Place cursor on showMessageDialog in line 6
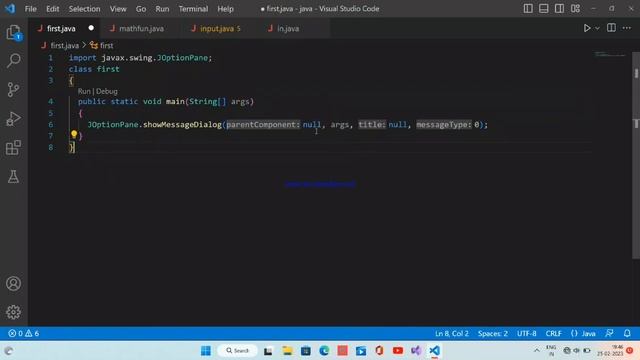Screen dimensions: 640x360 click(x=182, y=124)
